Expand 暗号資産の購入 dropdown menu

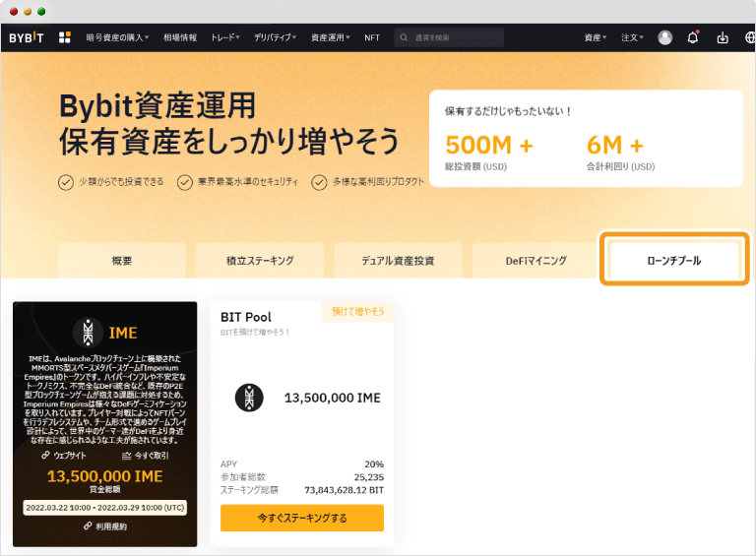coord(118,37)
